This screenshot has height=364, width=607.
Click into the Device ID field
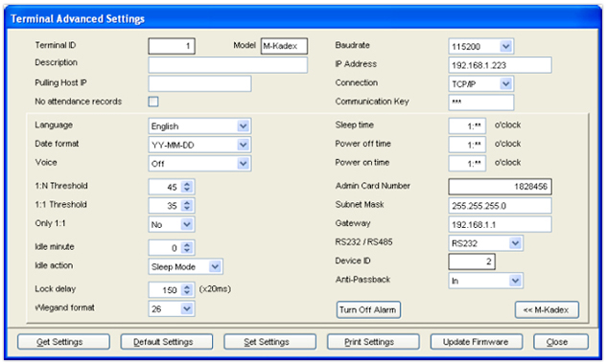472,262
